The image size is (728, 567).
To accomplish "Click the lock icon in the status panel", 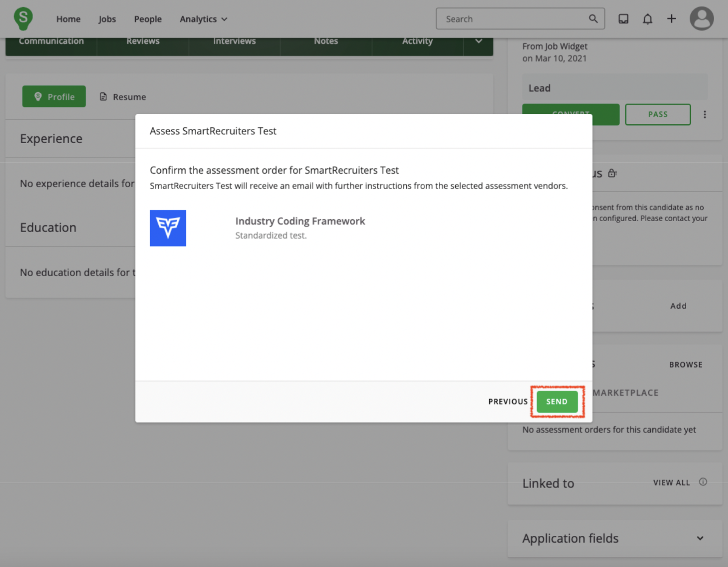I will 612,173.
